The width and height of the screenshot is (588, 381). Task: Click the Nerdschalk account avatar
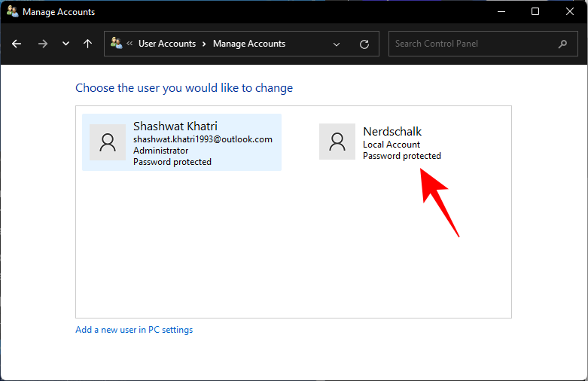coord(337,142)
